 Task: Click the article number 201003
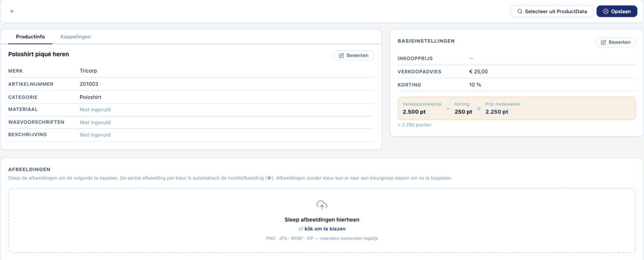(89, 84)
